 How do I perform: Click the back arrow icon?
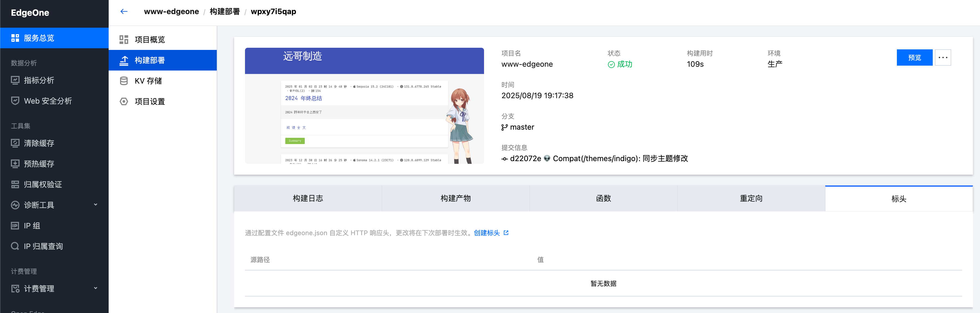point(124,11)
